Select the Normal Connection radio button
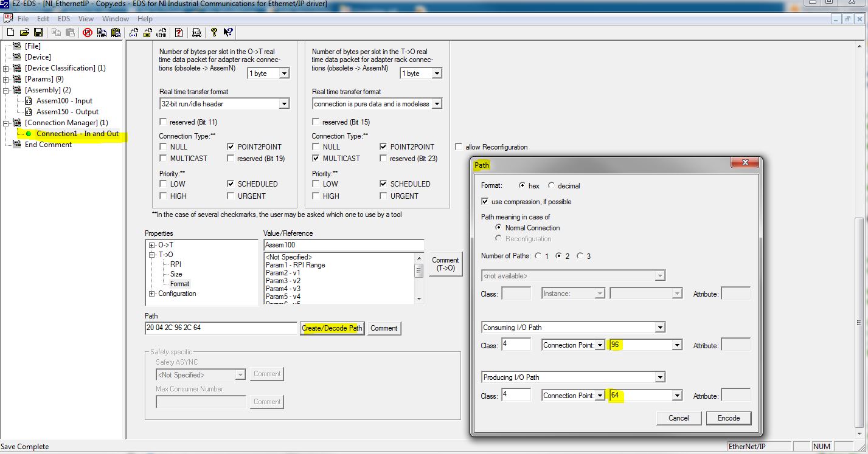868x454 pixels. (x=499, y=227)
